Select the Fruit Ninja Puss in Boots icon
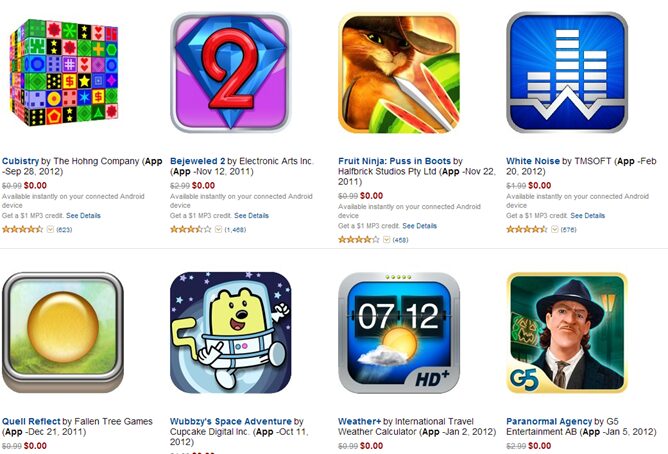The image size is (668, 454). tap(399, 72)
